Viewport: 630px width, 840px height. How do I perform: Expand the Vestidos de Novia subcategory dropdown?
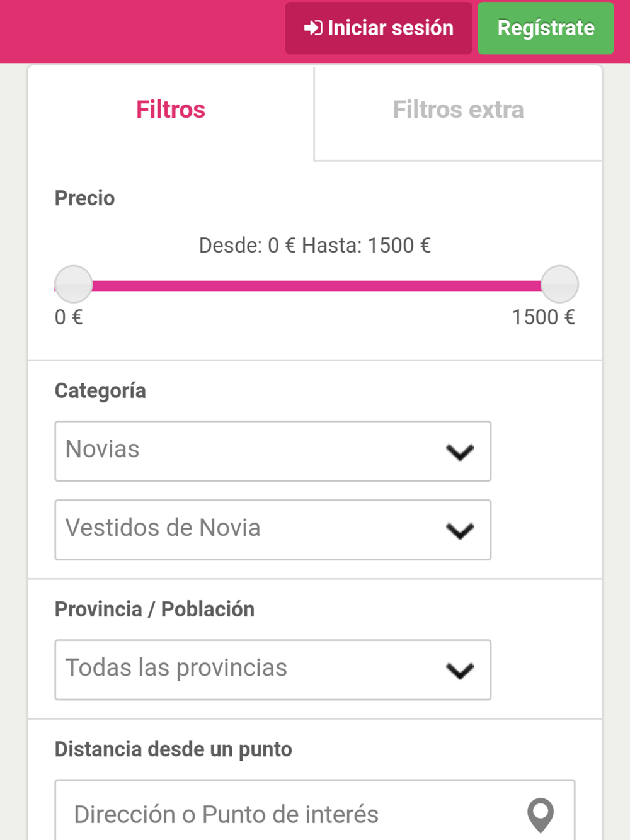[x=252, y=530]
